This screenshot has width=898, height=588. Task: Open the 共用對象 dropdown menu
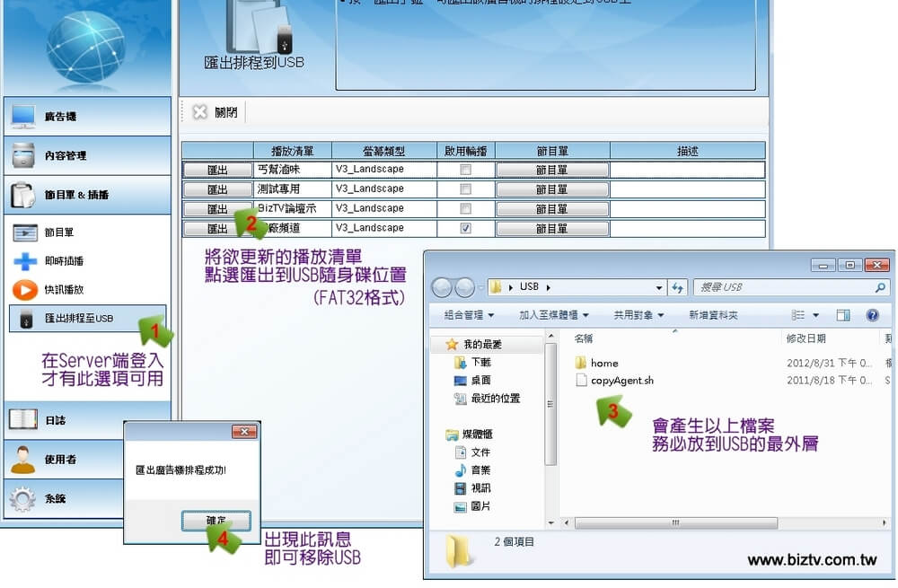(x=638, y=315)
